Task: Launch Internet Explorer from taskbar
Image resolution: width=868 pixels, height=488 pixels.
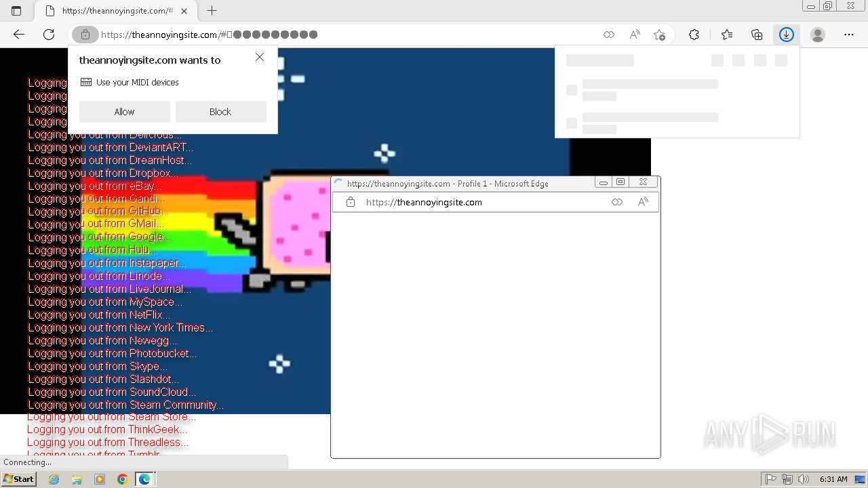Action: coord(54,479)
